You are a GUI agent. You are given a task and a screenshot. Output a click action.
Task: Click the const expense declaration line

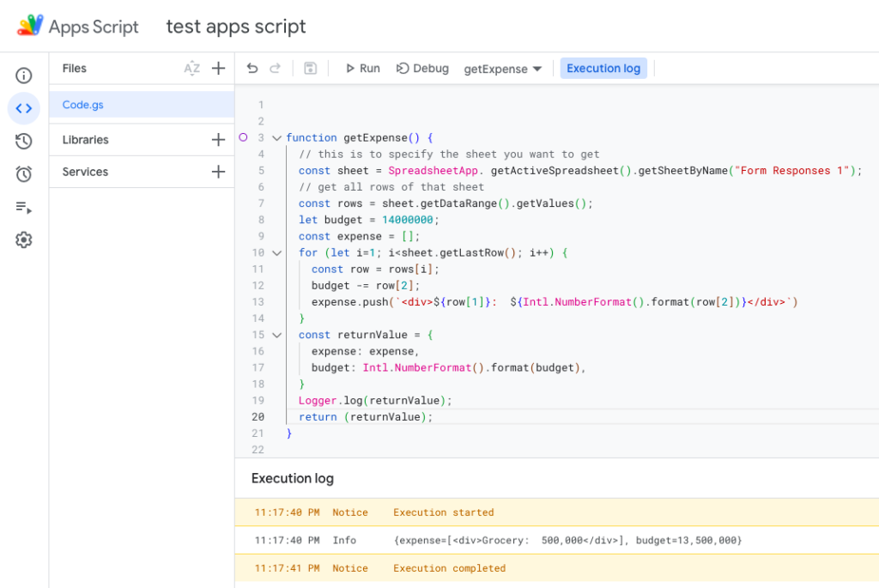pos(359,237)
